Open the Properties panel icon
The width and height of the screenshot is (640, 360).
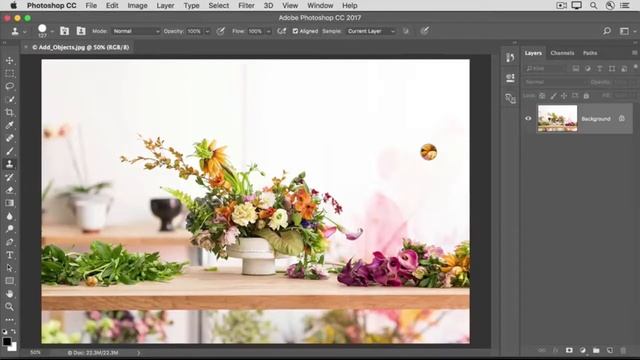[x=510, y=78]
